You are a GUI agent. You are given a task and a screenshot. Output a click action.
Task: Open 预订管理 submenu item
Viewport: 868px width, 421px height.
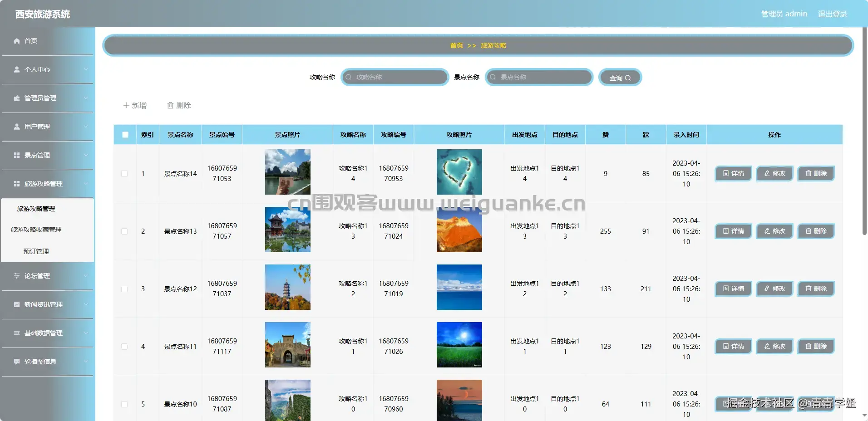[48, 251]
